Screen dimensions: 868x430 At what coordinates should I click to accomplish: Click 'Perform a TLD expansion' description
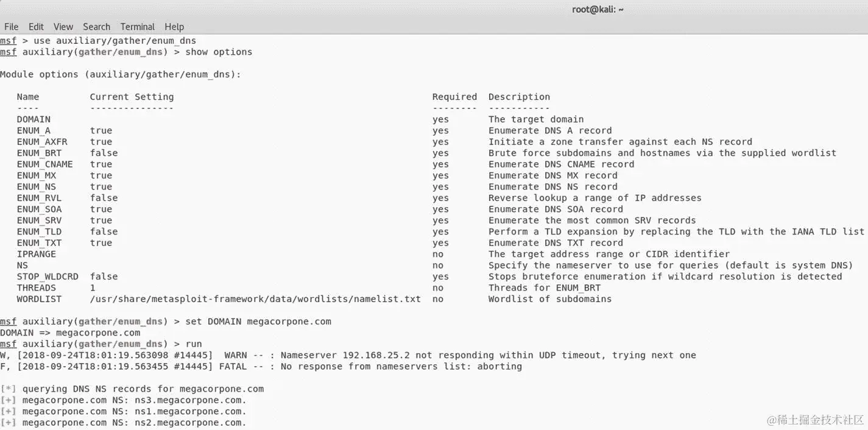[676, 231]
